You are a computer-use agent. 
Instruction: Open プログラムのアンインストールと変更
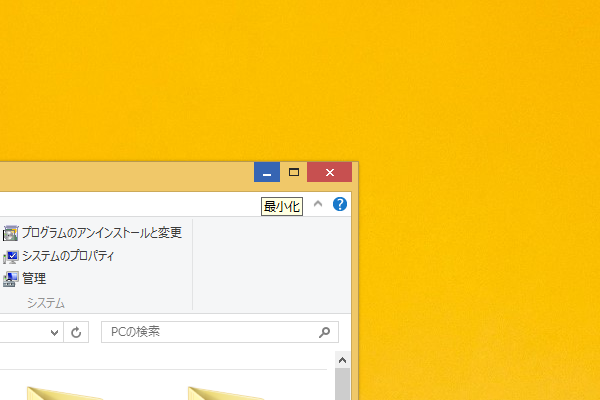[92, 233]
